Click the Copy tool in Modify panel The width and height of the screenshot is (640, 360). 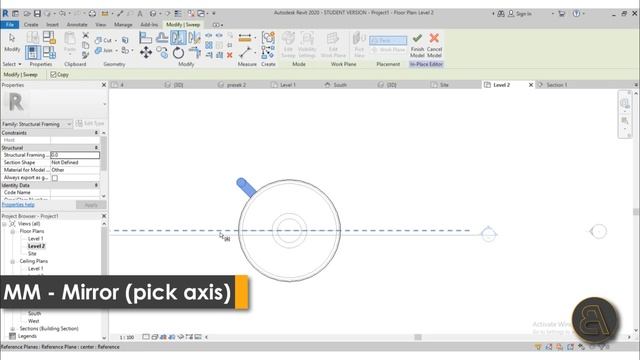(162, 53)
